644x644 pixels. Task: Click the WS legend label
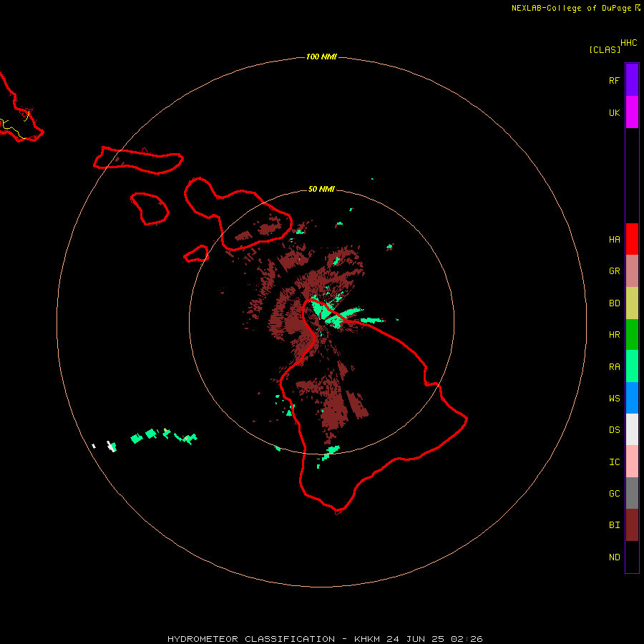pyautogui.click(x=614, y=398)
